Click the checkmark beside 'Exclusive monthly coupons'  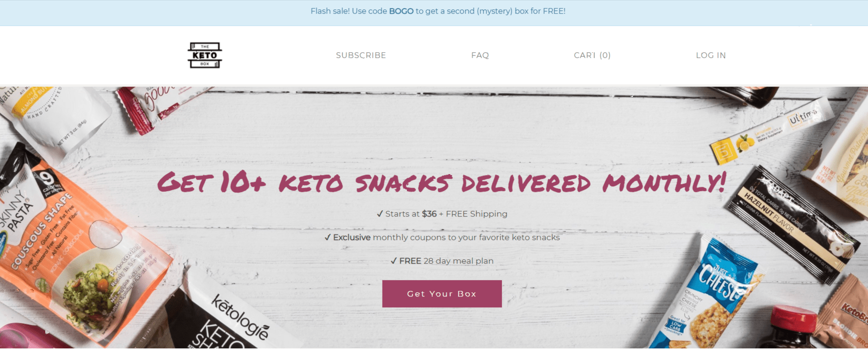[327, 238]
